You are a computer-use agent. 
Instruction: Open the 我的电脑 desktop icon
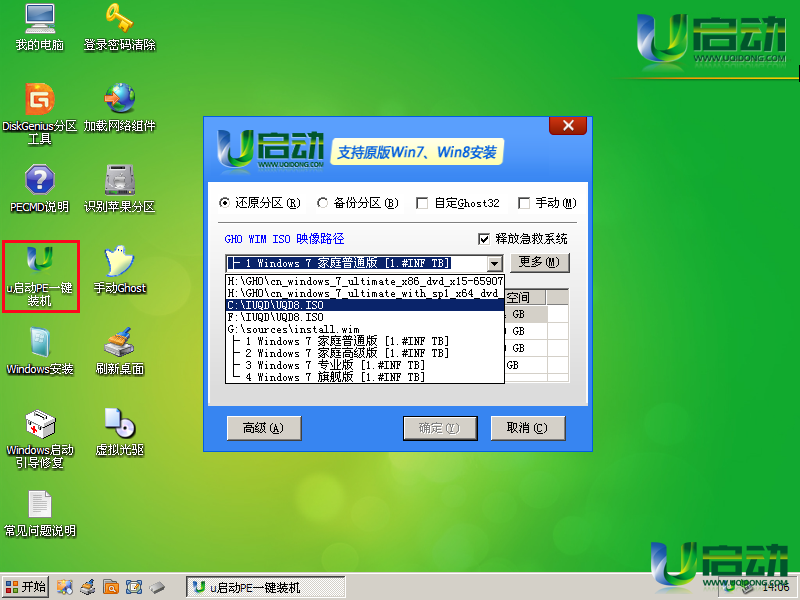coord(40,28)
